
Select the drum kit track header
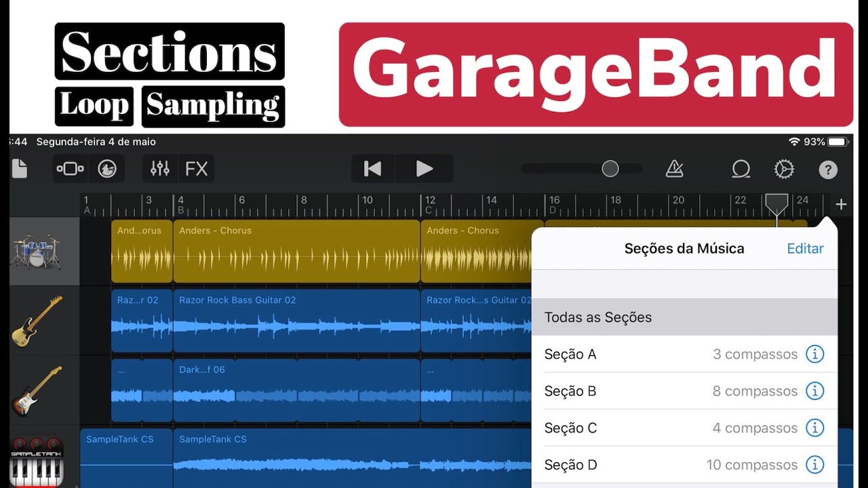(45, 251)
